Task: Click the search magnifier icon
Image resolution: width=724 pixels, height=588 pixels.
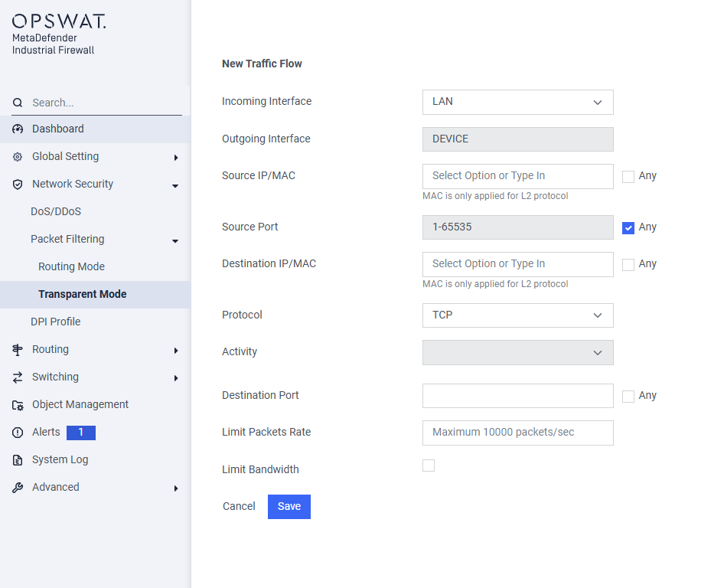Action: [x=18, y=103]
